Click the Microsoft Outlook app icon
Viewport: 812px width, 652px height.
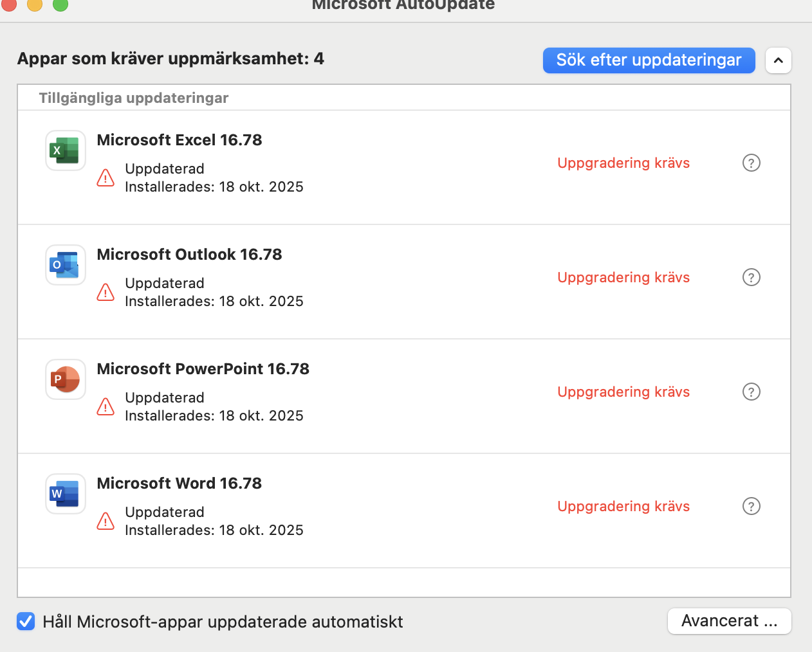[65, 265]
